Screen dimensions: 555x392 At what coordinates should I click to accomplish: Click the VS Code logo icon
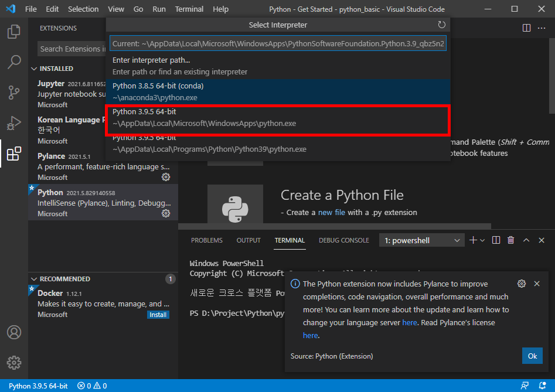pyautogui.click(x=11, y=9)
